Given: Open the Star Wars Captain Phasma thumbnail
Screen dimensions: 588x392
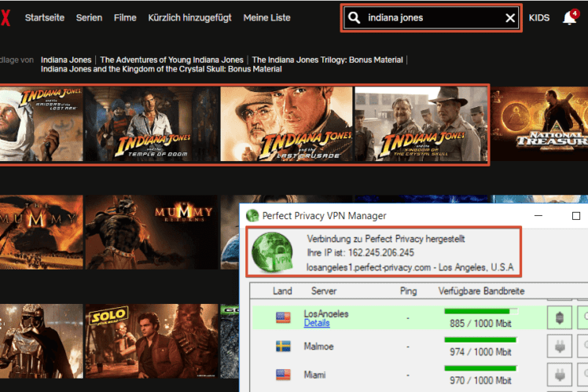Looking at the screenshot, I should coord(41,341).
